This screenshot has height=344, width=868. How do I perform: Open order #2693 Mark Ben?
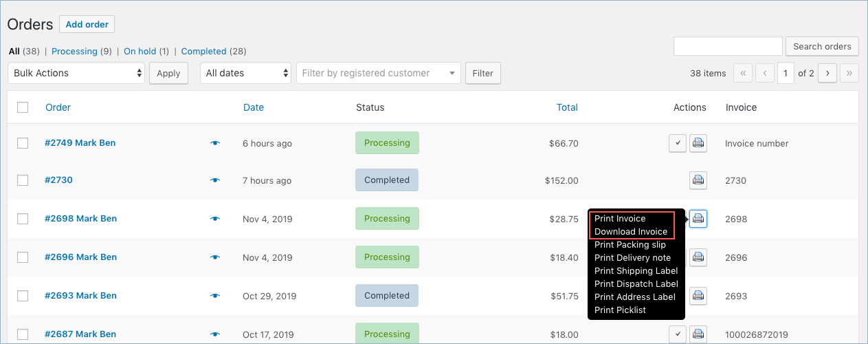81,296
